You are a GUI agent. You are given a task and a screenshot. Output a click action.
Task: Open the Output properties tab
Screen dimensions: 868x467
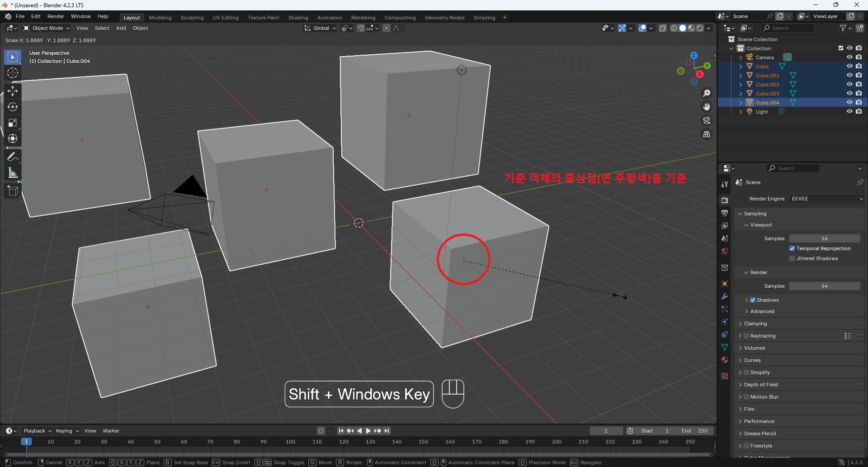click(725, 213)
